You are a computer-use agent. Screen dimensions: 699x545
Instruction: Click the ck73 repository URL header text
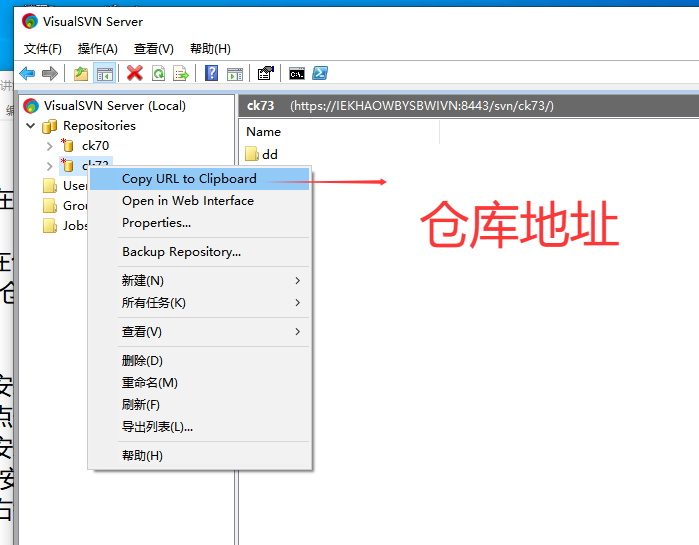(x=422, y=106)
